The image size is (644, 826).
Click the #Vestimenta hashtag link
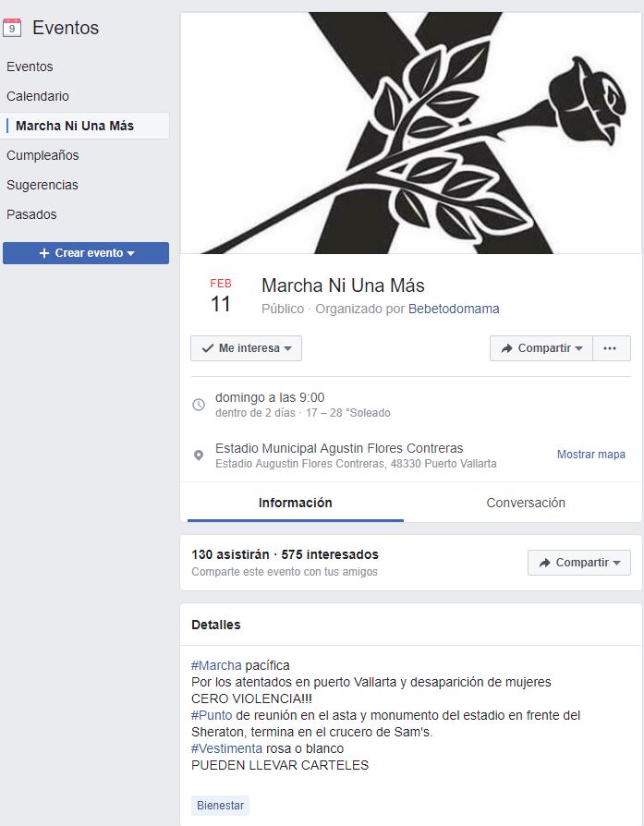click(226, 748)
